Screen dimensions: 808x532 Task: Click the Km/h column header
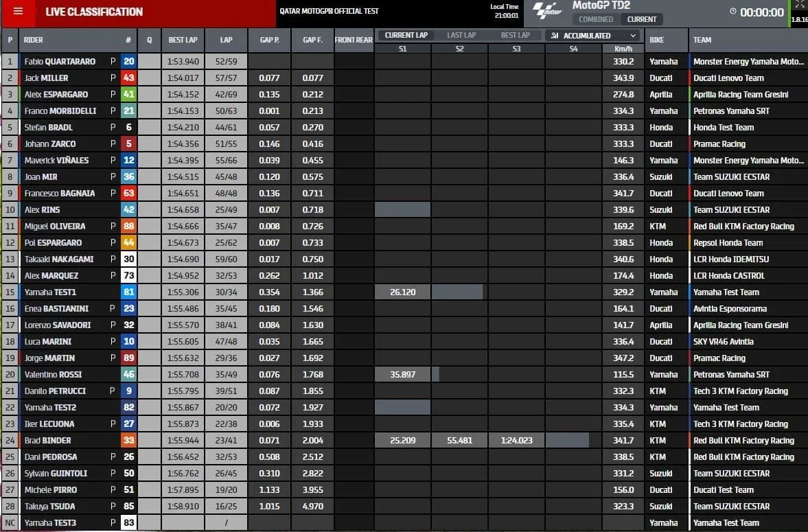tap(623, 49)
